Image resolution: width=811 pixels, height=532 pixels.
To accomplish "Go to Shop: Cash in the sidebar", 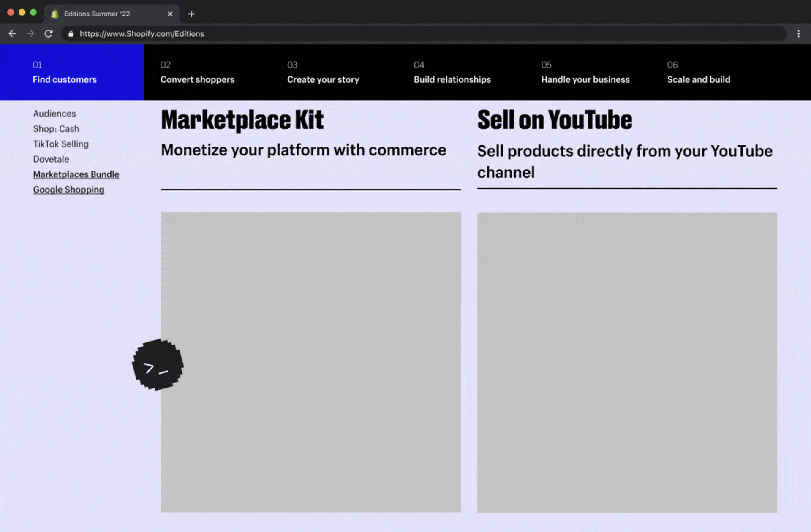I will click(x=56, y=129).
